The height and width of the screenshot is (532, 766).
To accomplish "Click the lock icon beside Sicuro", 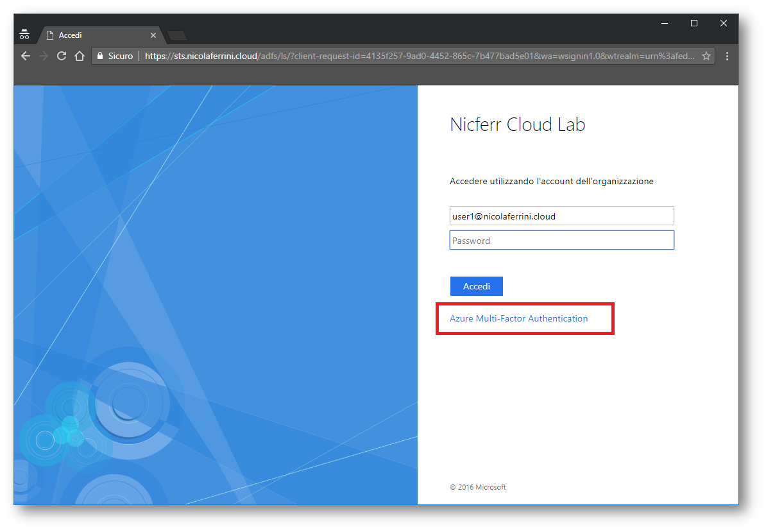I will [x=100, y=56].
